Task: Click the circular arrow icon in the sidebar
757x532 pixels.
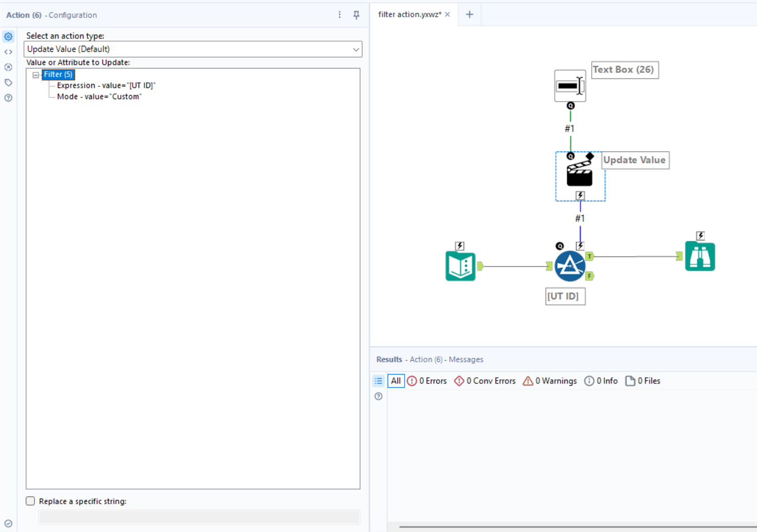Action: click(x=8, y=67)
